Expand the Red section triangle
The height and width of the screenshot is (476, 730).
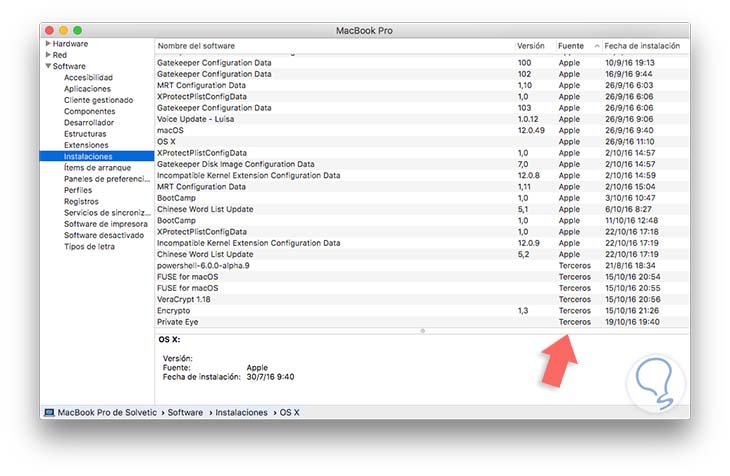click(48, 54)
